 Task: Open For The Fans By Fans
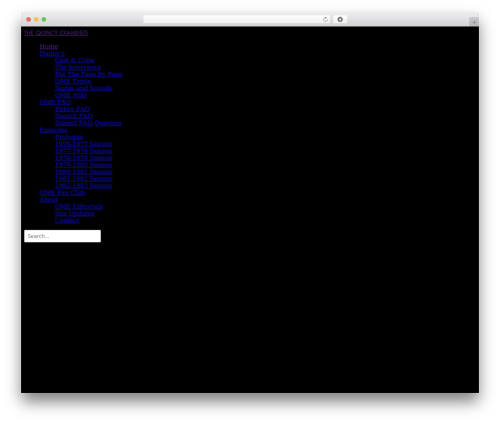[x=89, y=74]
